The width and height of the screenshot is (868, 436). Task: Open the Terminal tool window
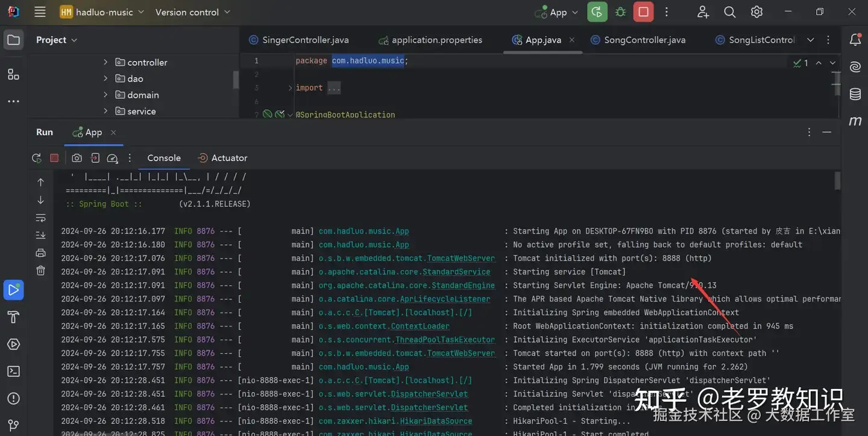[13, 371]
